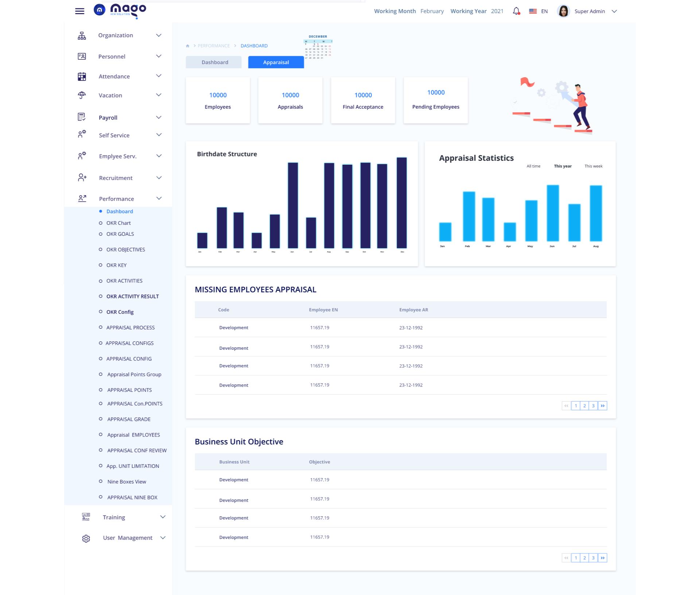Screen dimensions: 700x595
Task: Open APPRAISAL NINE BOX settings
Action: (132, 497)
